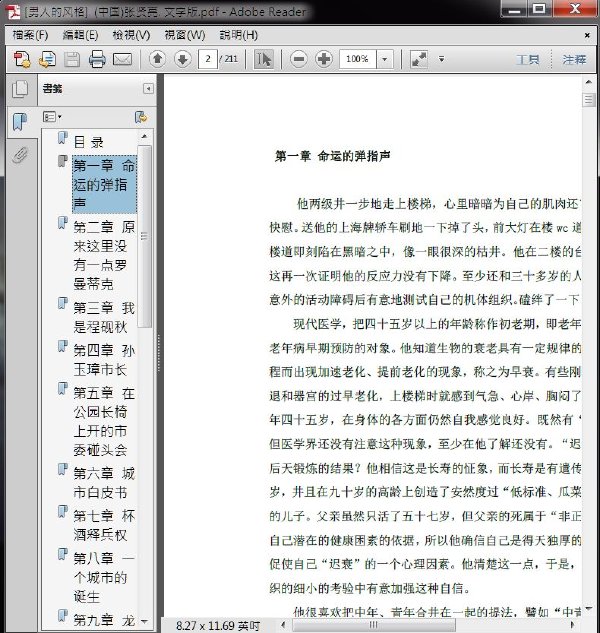Click the chapter heading 第一章 命运的弹指声 in page
This screenshot has height=633, width=600.
[333, 156]
